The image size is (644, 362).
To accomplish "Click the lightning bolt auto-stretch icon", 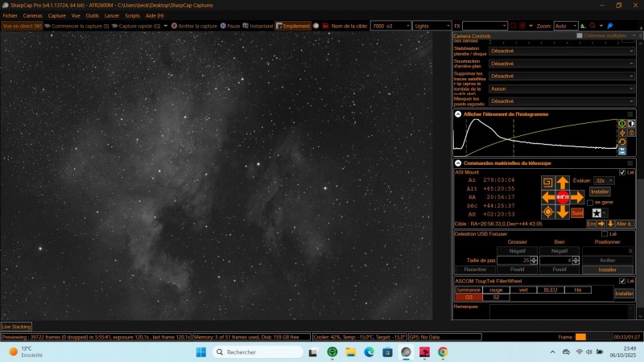I will (622, 133).
